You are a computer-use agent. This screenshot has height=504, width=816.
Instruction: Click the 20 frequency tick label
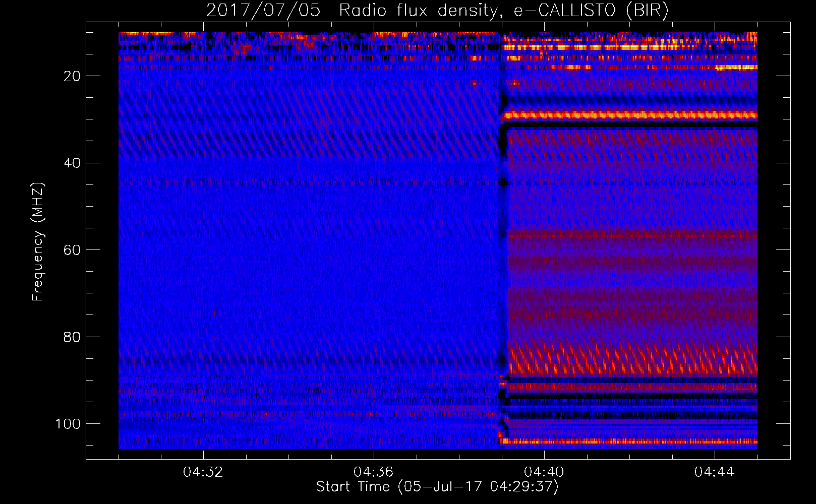coord(73,76)
